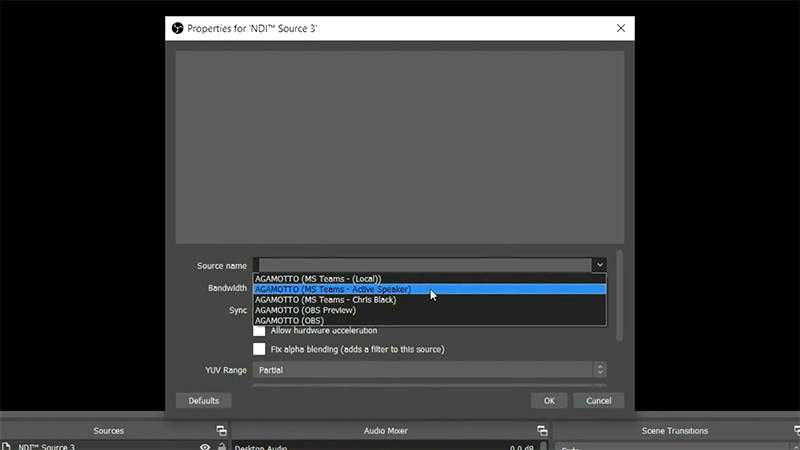Screen dimensions: 800x450
Task: Toggle Fix alpha blending checkbox
Action: (259, 349)
